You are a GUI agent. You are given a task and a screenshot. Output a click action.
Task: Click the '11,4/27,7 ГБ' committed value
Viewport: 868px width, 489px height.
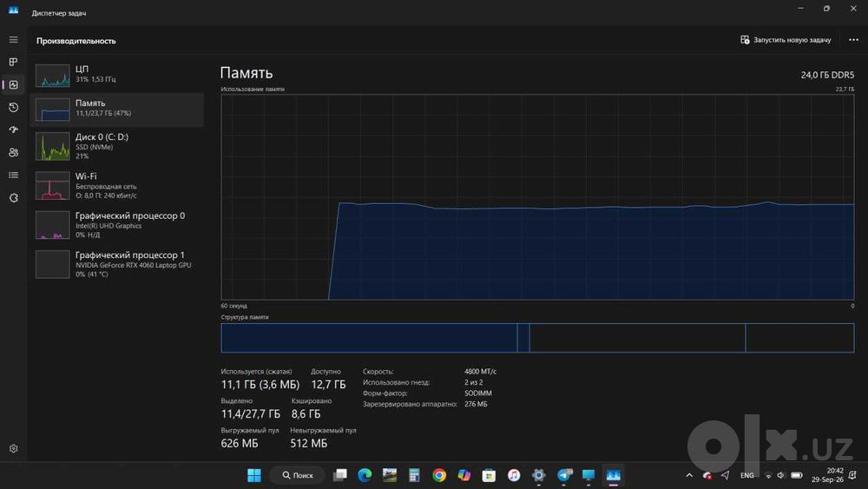click(x=251, y=413)
